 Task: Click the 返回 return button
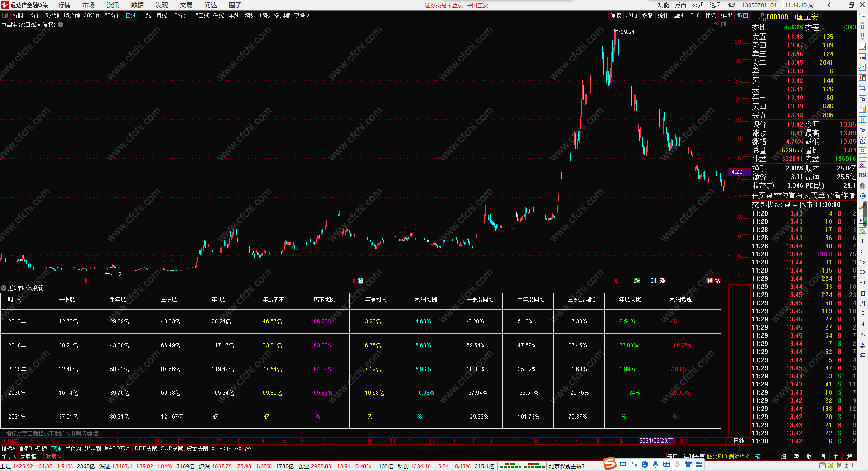pyautogui.click(x=743, y=15)
